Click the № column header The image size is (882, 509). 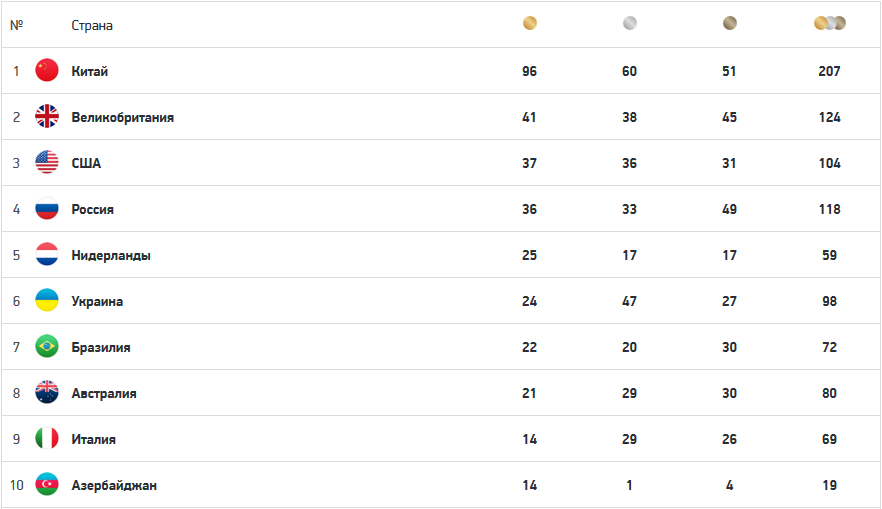coord(16,25)
